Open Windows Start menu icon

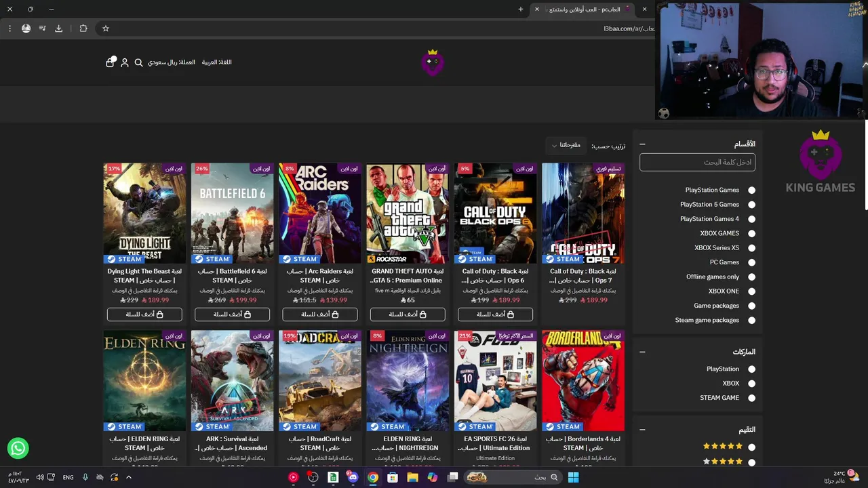point(573,477)
